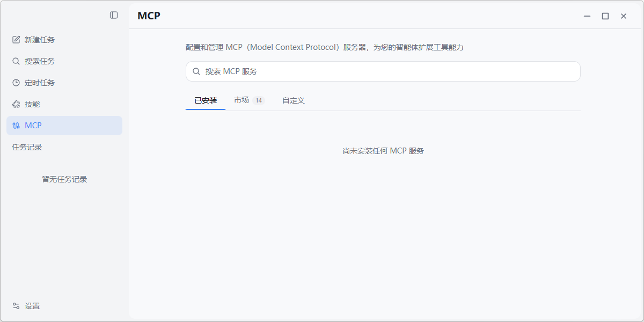Minimize the application window
This screenshot has height=322, width=644.
(x=587, y=16)
